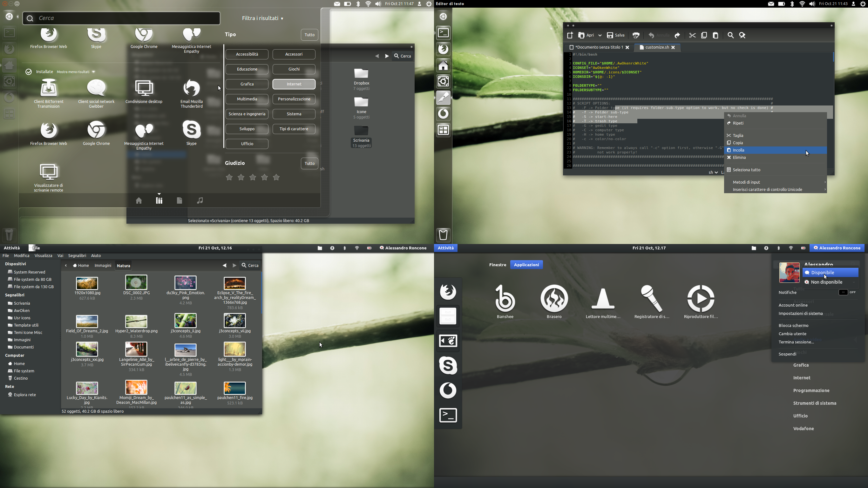
Task: Toggle the Accessibilità type filter
Action: click(247, 54)
